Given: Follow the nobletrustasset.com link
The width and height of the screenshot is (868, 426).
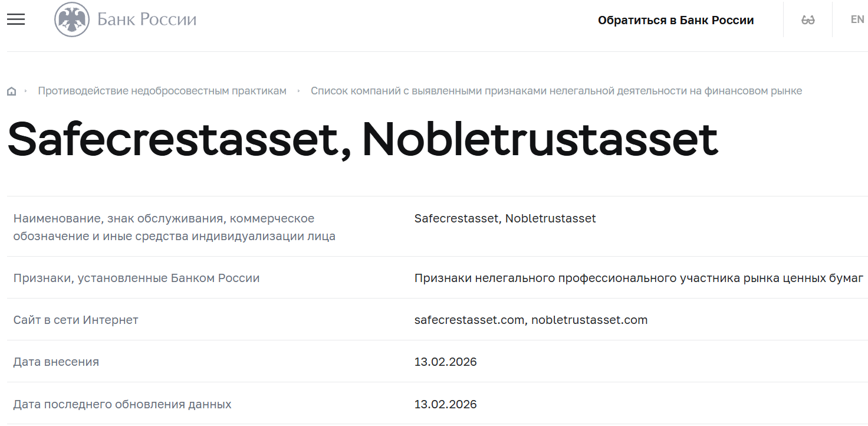Looking at the screenshot, I should (590, 319).
